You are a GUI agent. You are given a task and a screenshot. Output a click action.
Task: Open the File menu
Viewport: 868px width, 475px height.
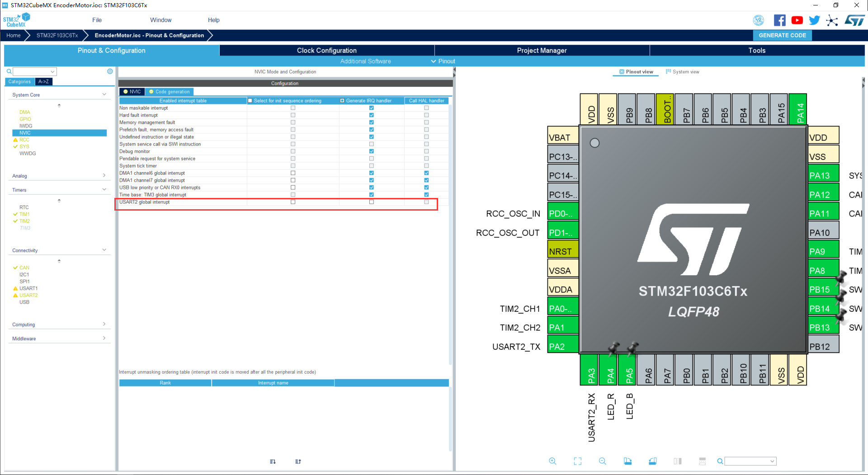click(97, 20)
